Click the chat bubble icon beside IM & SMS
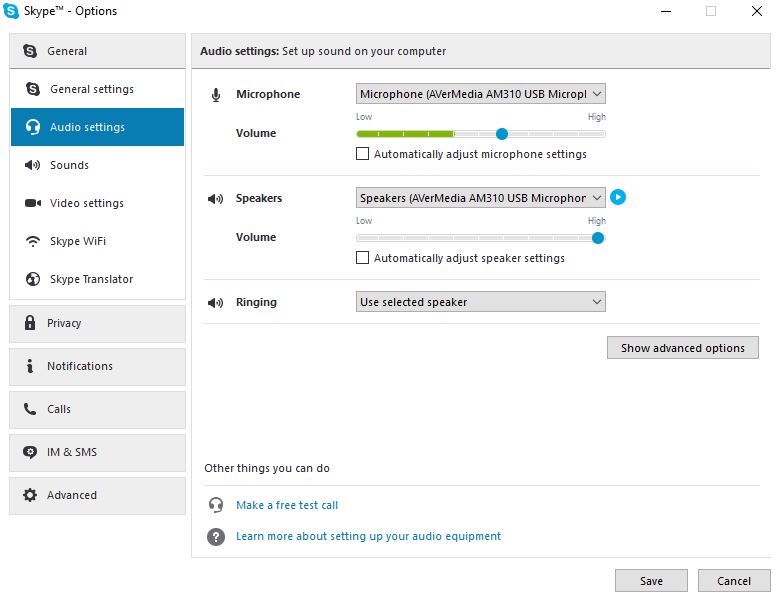The width and height of the screenshot is (778, 602). click(x=30, y=452)
